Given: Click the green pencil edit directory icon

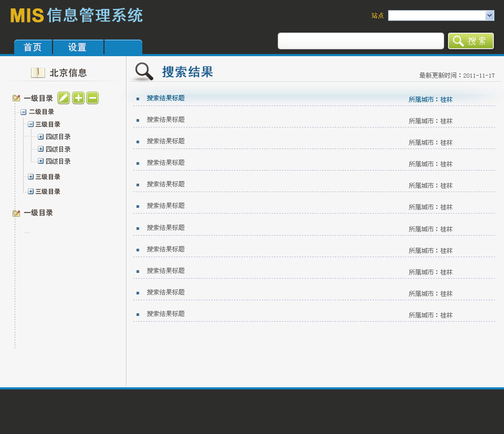Looking at the screenshot, I should coord(64,98).
